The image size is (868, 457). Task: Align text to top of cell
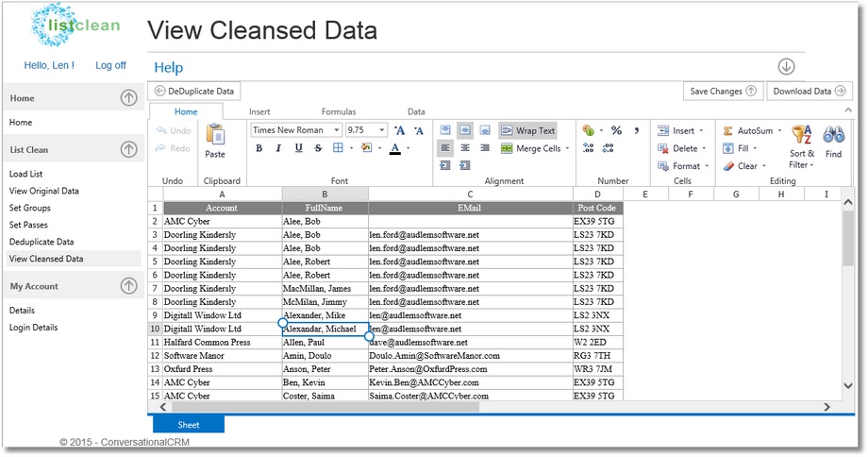click(445, 130)
